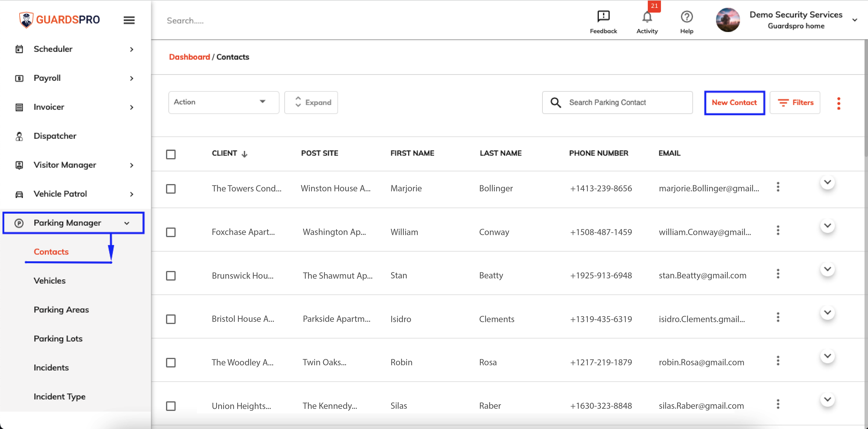
Task: Open three-dot menu for William Conway
Action: pyautogui.click(x=778, y=230)
